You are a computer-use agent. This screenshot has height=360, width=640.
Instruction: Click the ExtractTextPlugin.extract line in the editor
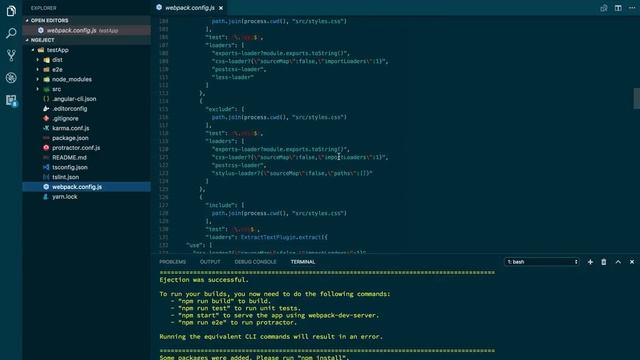[x=266, y=237]
